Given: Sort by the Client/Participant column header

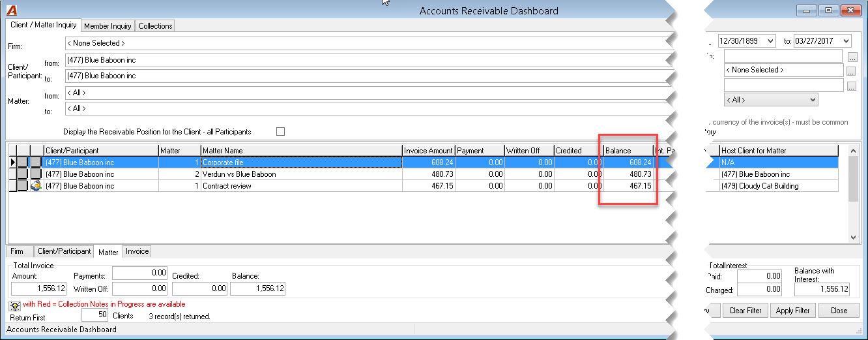Looking at the screenshot, I should 101,151.
